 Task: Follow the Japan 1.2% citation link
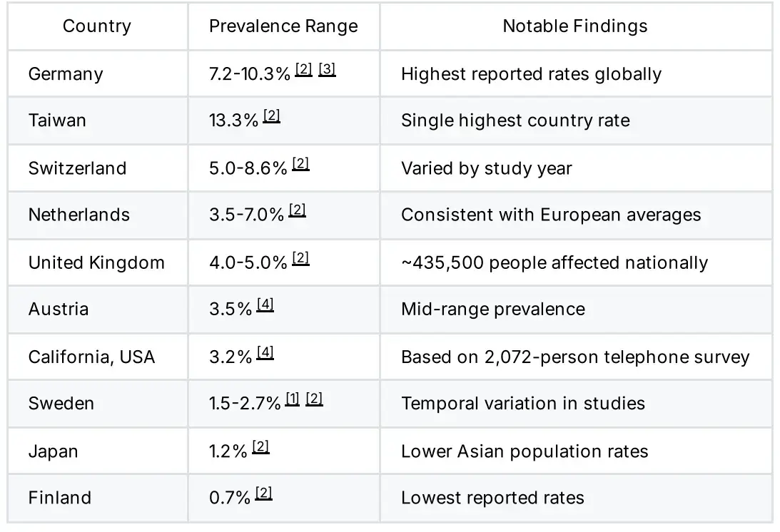pos(260,447)
